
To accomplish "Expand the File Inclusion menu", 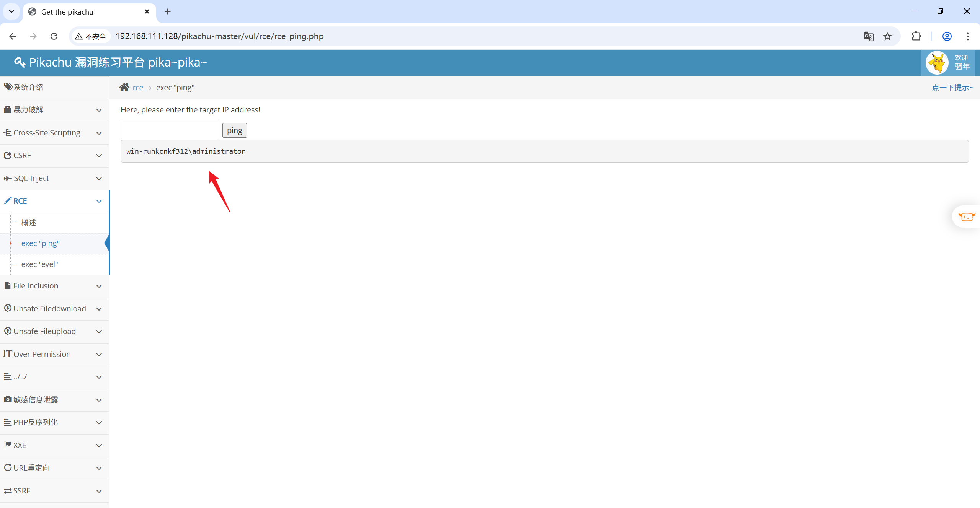I will click(x=54, y=286).
